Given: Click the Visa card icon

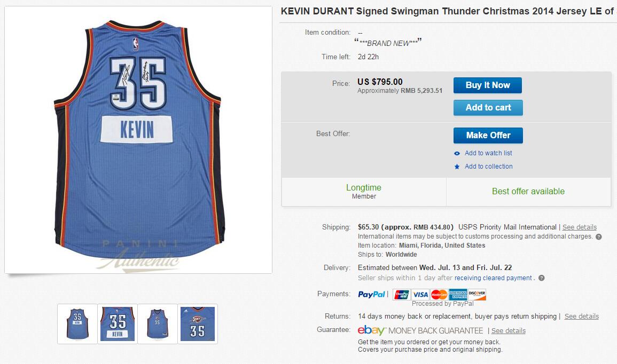Looking at the screenshot, I should 420,295.
